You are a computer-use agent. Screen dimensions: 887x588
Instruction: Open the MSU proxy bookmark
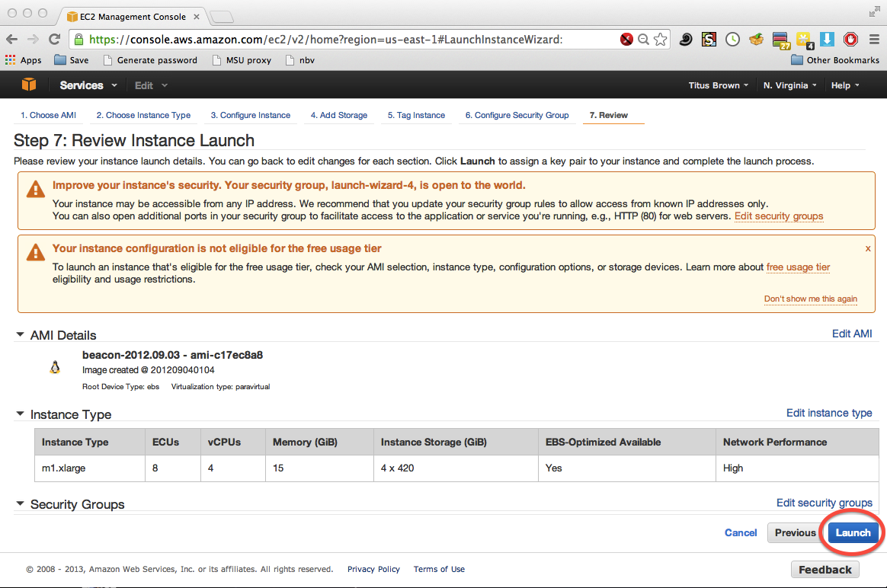coord(242,60)
